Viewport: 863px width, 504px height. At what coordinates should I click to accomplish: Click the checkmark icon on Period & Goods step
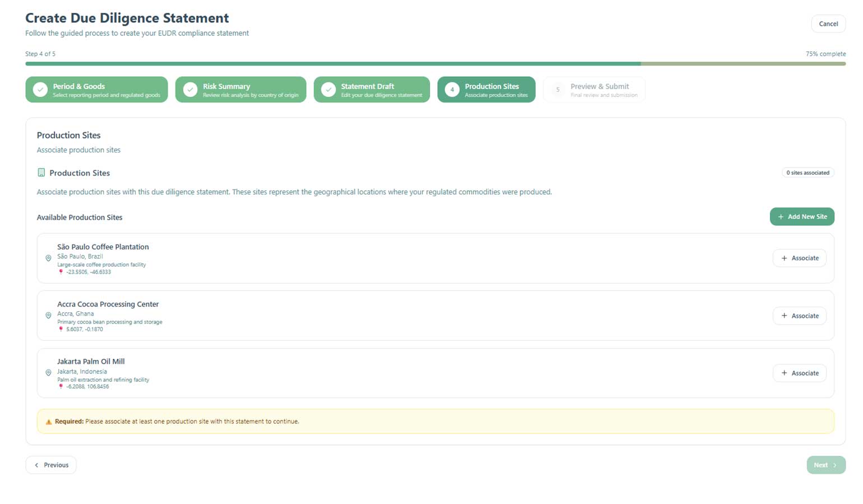40,90
